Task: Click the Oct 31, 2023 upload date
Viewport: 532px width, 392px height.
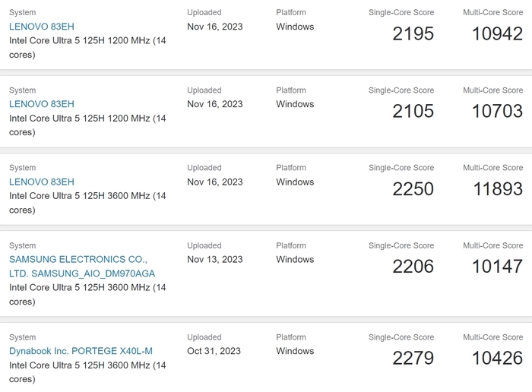Action: pos(214,351)
